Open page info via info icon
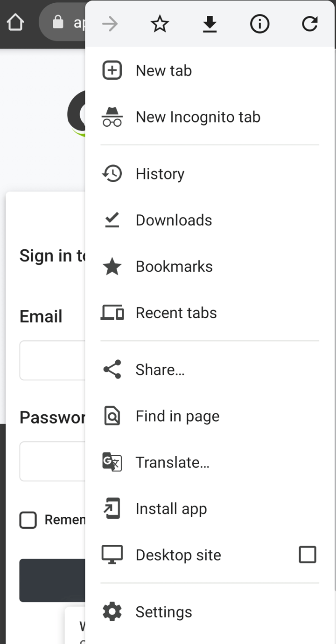The height and width of the screenshot is (644, 336). [259, 24]
